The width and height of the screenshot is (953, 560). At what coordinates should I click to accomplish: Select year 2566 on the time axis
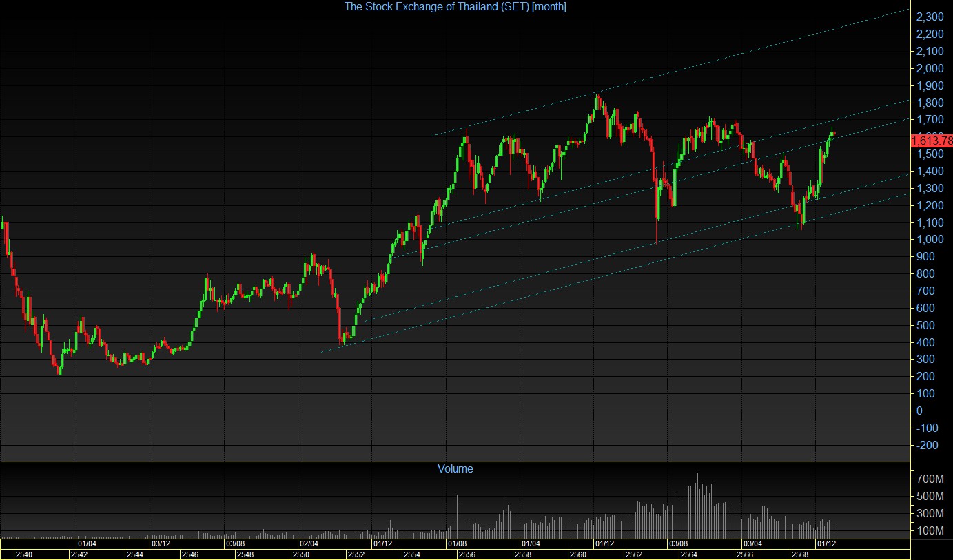click(744, 554)
